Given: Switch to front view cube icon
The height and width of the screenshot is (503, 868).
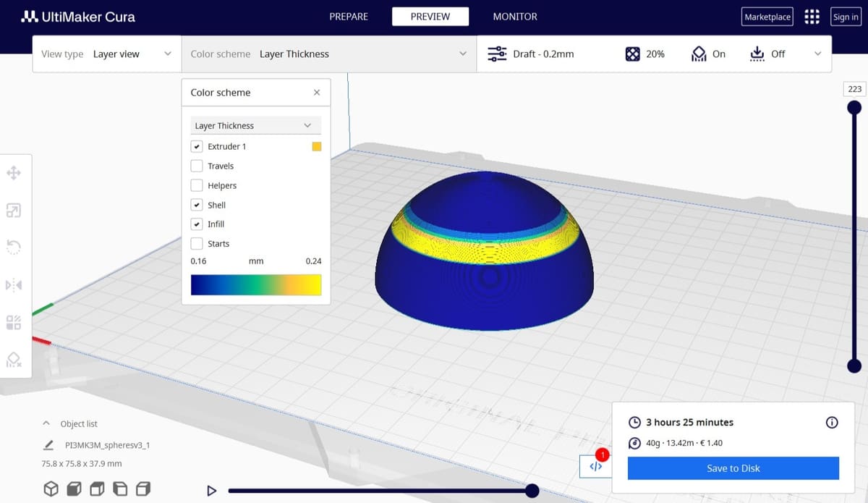Looking at the screenshot, I should pos(74,489).
